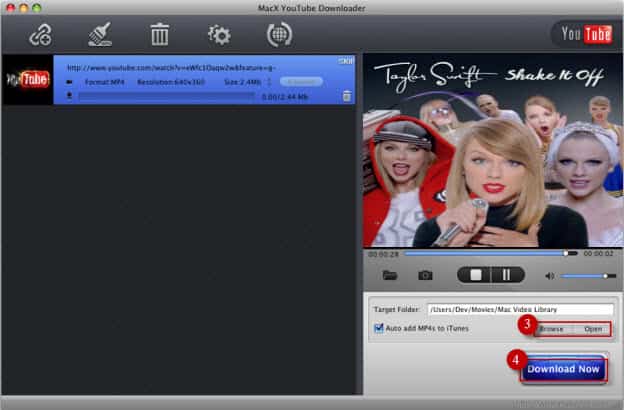Click the elapsed time 00:00:28 label
The width and height of the screenshot is (624, 410).
[383, 254]
